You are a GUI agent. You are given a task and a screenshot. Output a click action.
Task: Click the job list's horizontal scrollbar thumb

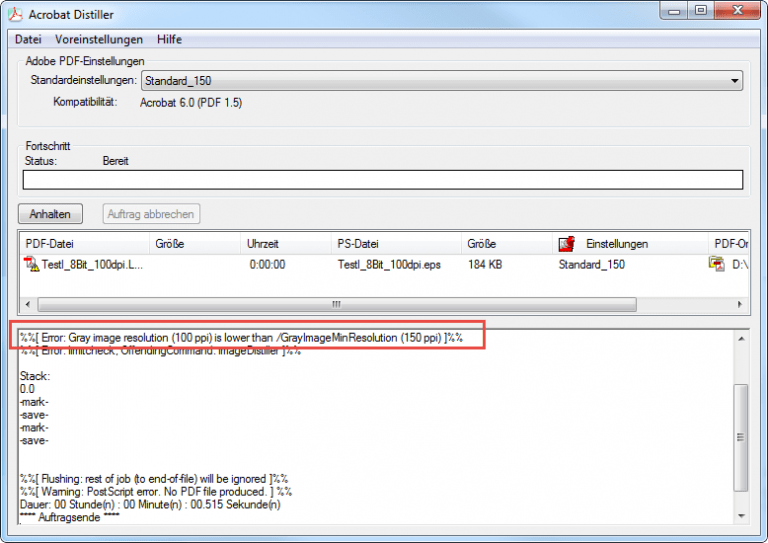(335, 304)
